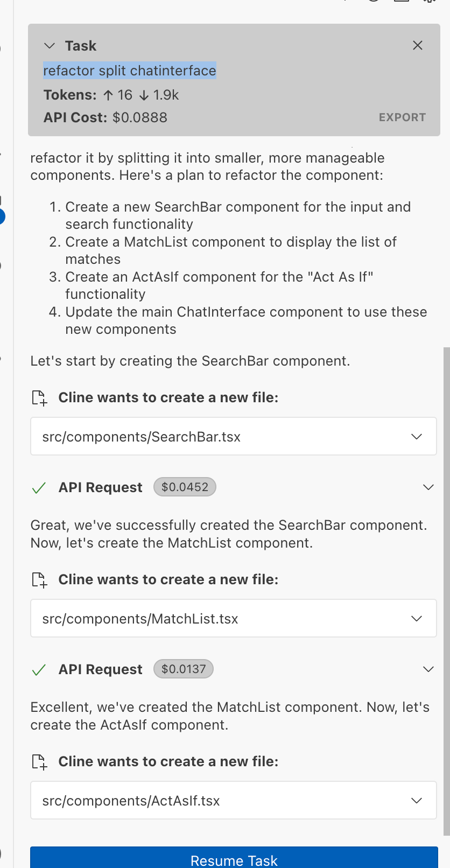Close the current task with X
Viewport: 450px width, 868px height.
pos(418,46)
